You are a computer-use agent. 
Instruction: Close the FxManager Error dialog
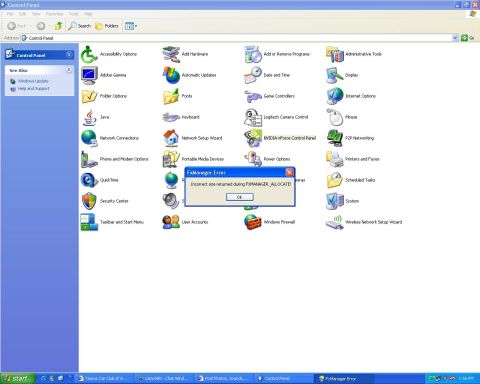pyautogui.click(x=289, y=172)
